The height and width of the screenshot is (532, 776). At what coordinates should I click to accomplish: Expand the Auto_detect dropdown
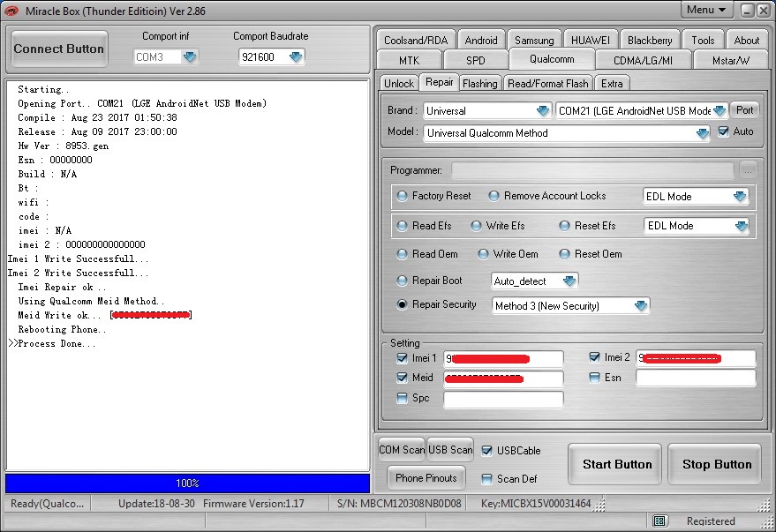[x=569, y=281]
